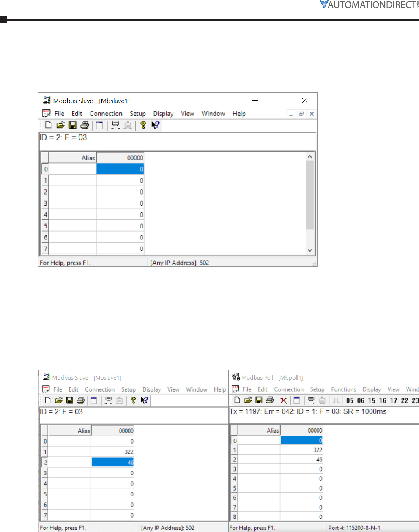Viewport: 419px width, 532px height.
Task: Click function 06 button in Modbus Poll toolbar
Action: point(361,400)
